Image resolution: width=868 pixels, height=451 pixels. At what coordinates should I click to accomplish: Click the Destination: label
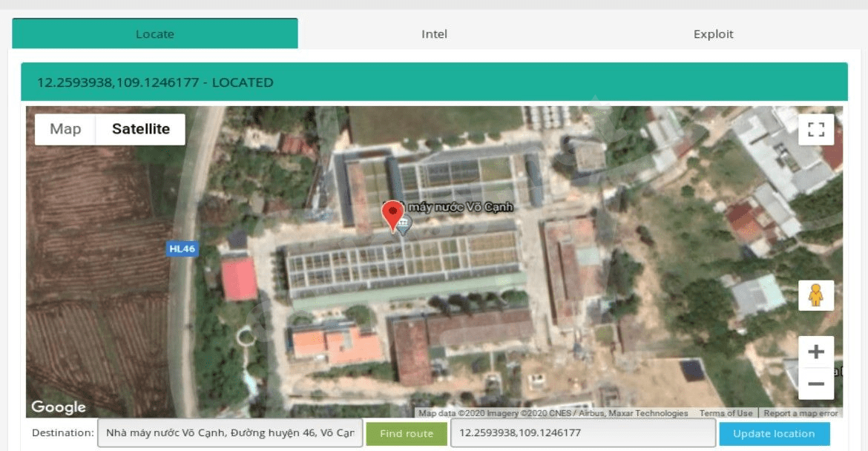coord(62,432)
